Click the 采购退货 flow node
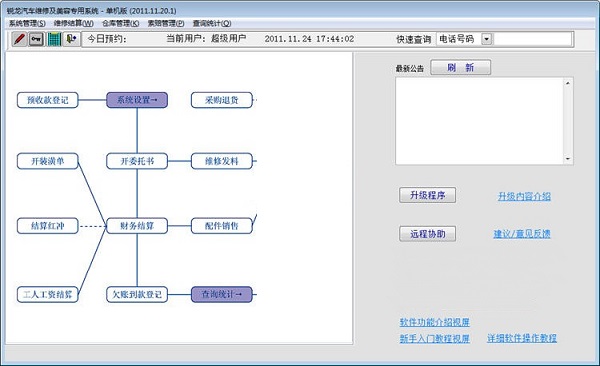This screenshot has height=366, width=600. [222, 100]
